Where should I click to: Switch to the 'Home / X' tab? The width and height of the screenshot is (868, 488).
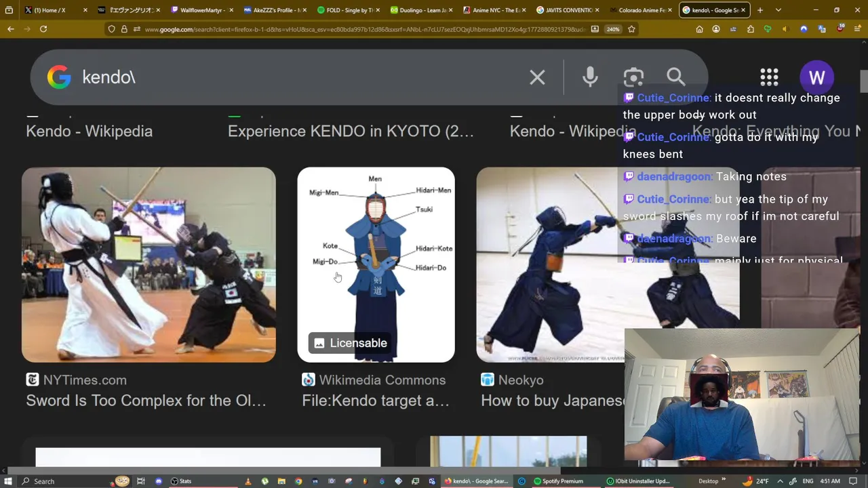(x=55, y=10)
